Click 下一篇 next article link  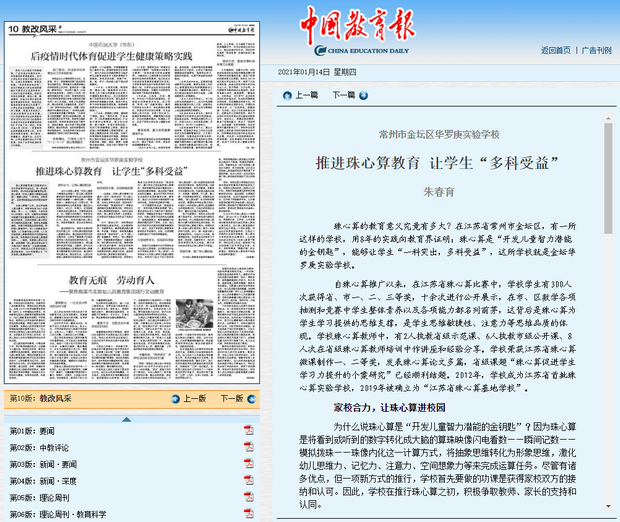[344, 95]
